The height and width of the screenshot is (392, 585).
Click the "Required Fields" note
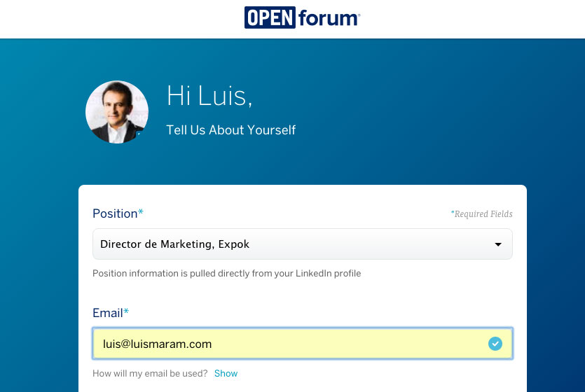tap(483, 214)
